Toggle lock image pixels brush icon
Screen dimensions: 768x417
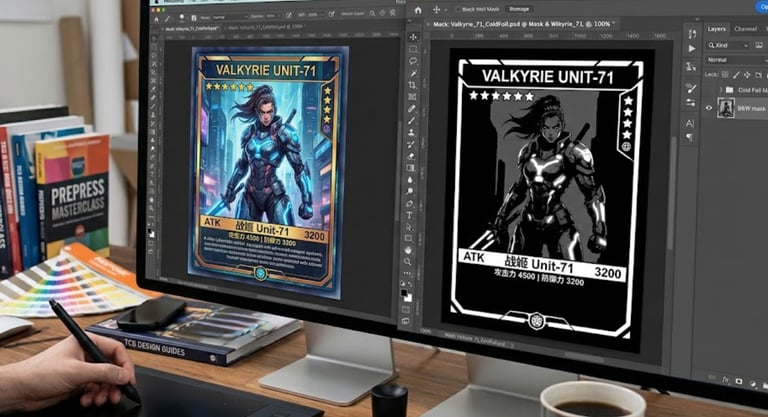point(736,75)
